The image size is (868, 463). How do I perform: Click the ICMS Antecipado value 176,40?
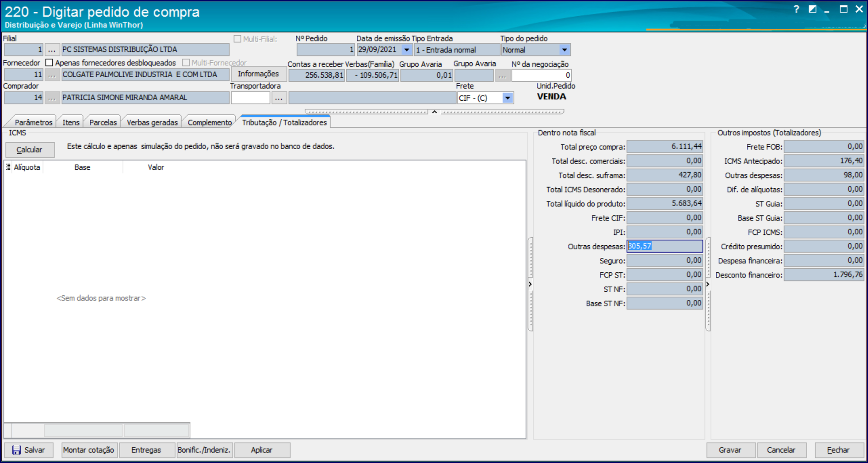[x=824, y=161]
